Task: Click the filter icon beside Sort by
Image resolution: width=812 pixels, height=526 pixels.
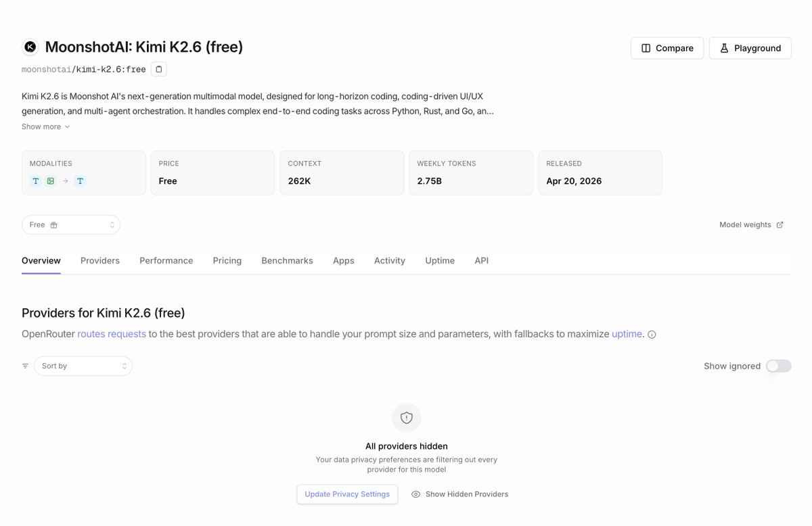Action: click(x=25, y=366)
